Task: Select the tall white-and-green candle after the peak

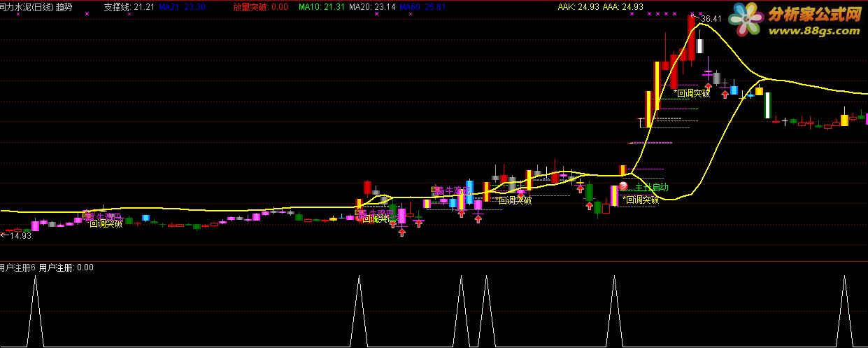Action: (x=767, y=104)
